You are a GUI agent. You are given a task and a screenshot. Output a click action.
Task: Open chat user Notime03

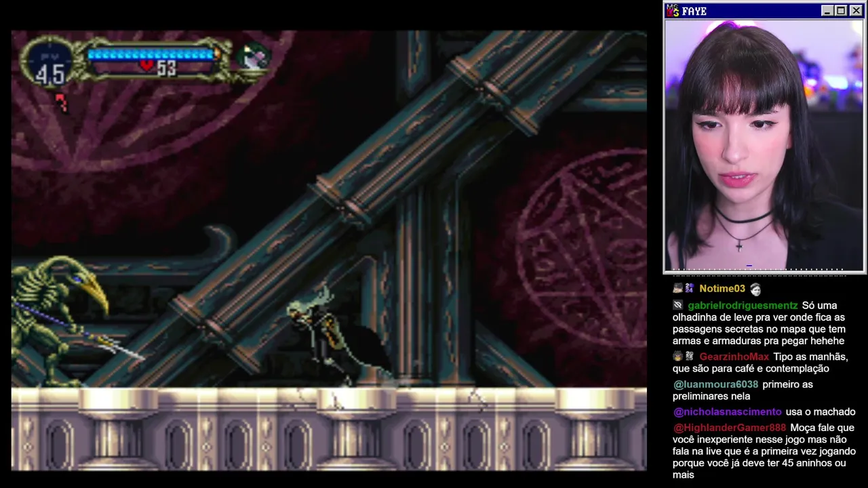(x=722, y=289)
